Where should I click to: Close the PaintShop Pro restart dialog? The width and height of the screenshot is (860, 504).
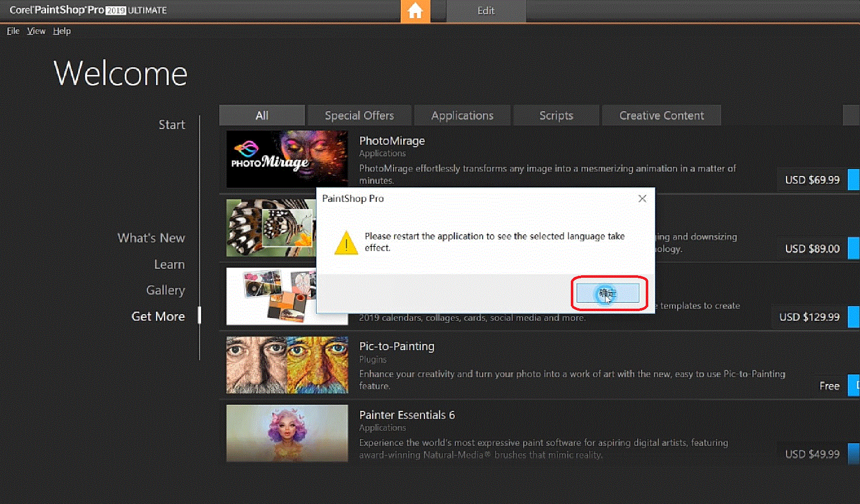click(642, 199)
